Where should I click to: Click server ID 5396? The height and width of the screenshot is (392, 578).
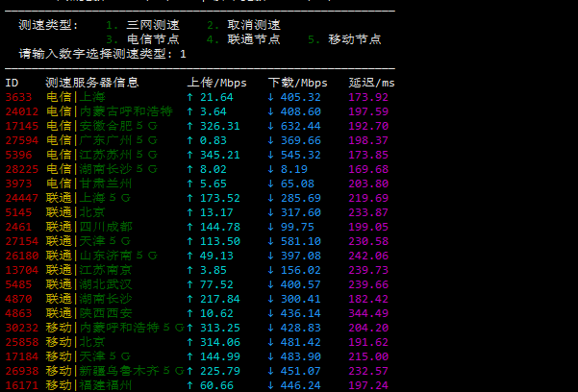[18, 155]
